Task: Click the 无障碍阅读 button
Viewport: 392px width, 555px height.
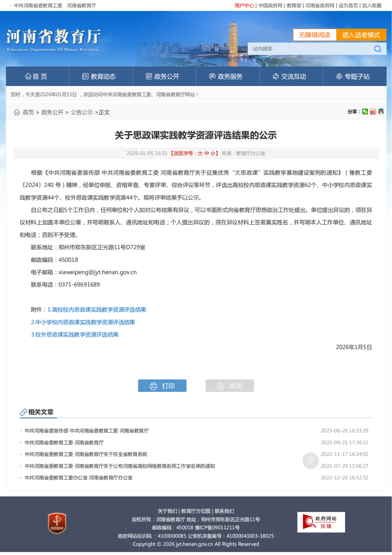Action: [x=314, y=35]
